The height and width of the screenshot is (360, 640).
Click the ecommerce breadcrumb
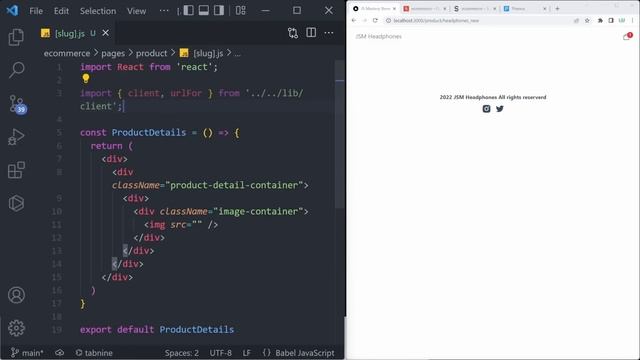coord(67,53)
